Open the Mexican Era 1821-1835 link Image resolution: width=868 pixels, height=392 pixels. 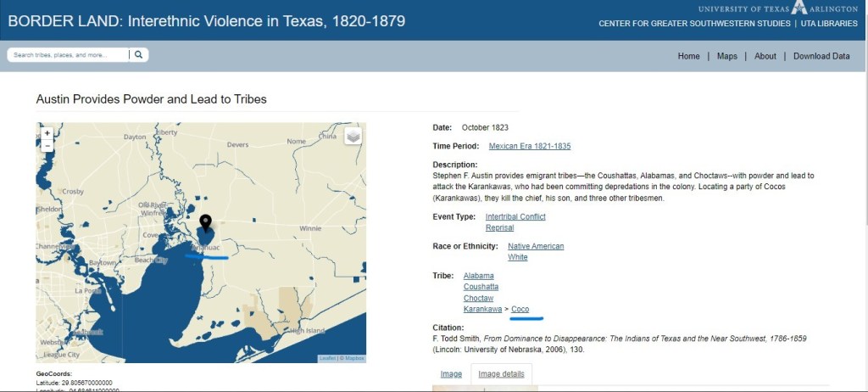click(x=529, y=146)
